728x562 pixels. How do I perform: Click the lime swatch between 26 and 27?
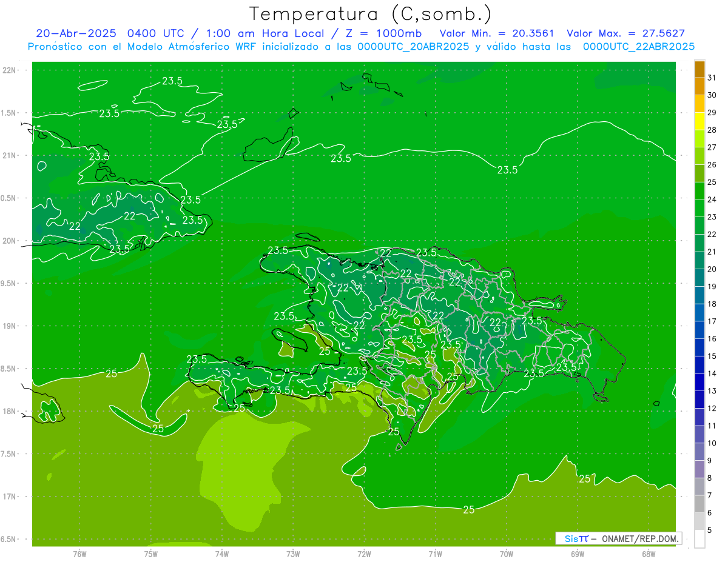tap(699, 156)
